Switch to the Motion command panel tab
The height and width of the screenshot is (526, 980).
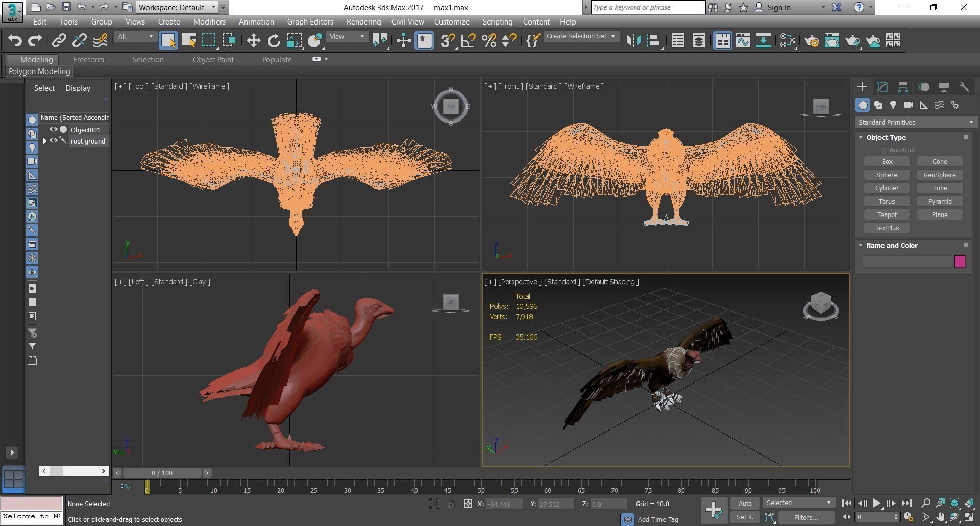[923, 87]
